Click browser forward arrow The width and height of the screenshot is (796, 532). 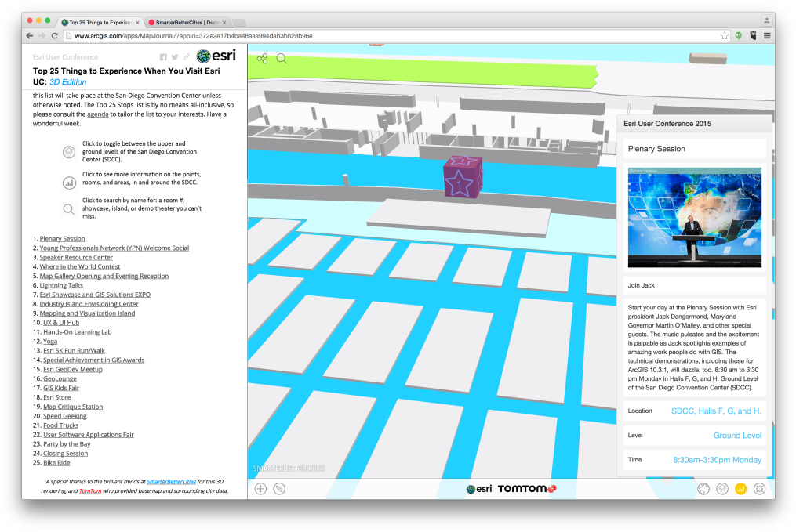click(42, 36)
